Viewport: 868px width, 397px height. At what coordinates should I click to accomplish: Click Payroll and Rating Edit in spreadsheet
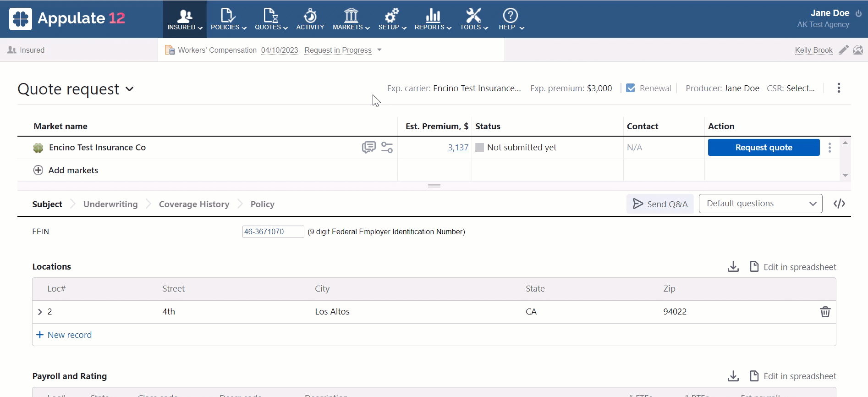pyautogui.click(x=793, y=376)
